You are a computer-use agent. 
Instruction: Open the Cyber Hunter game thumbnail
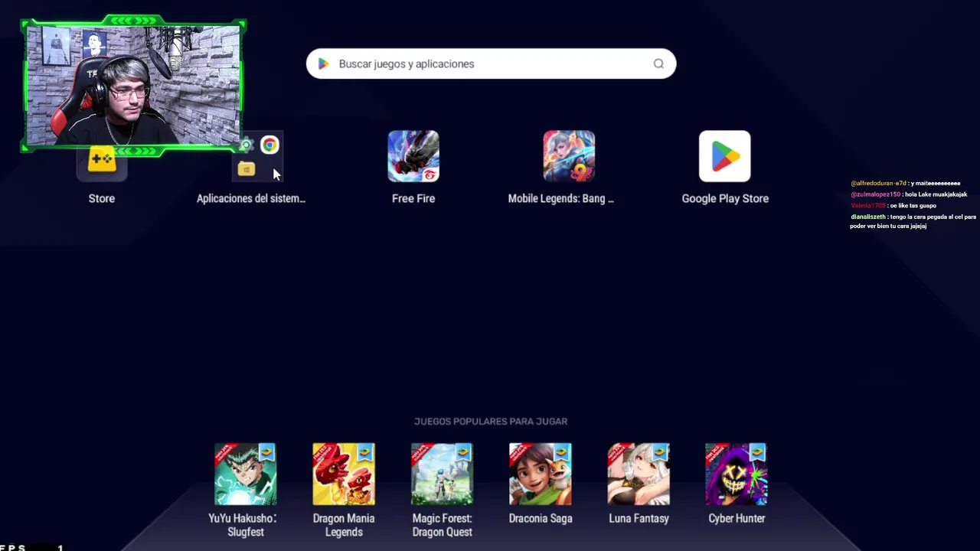coord(737,474)
